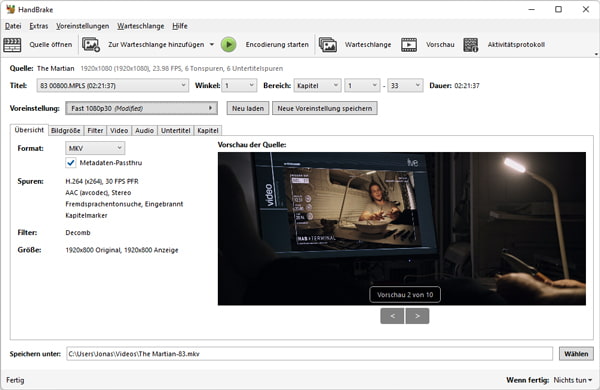
Task: Click the source preview image
Action: 402,228
